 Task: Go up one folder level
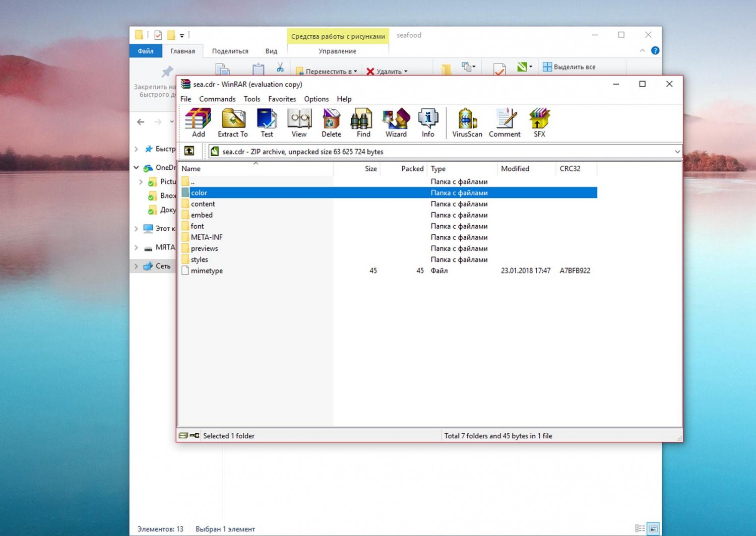click(x=190, y=151)
